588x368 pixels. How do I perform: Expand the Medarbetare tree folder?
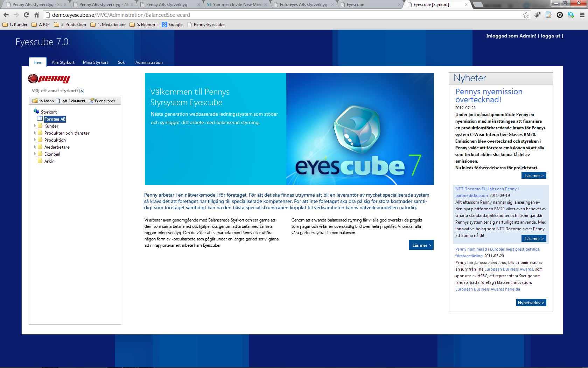(35, 147)
